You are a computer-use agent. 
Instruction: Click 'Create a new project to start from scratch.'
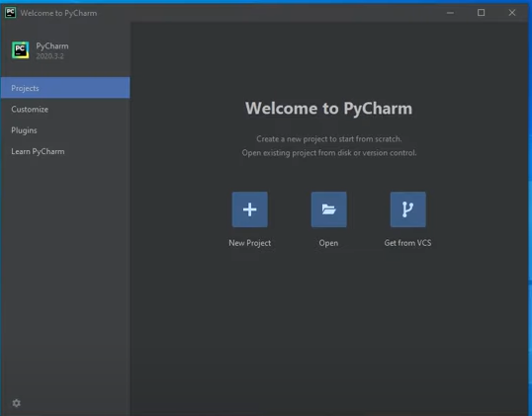click(x=329, y=139)
